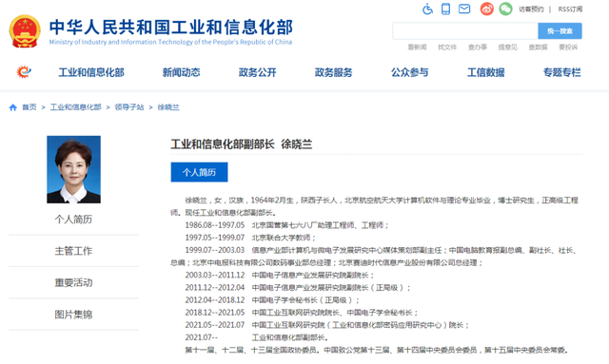Select the 要投诉 search shortcut

(x=568, y=47)
